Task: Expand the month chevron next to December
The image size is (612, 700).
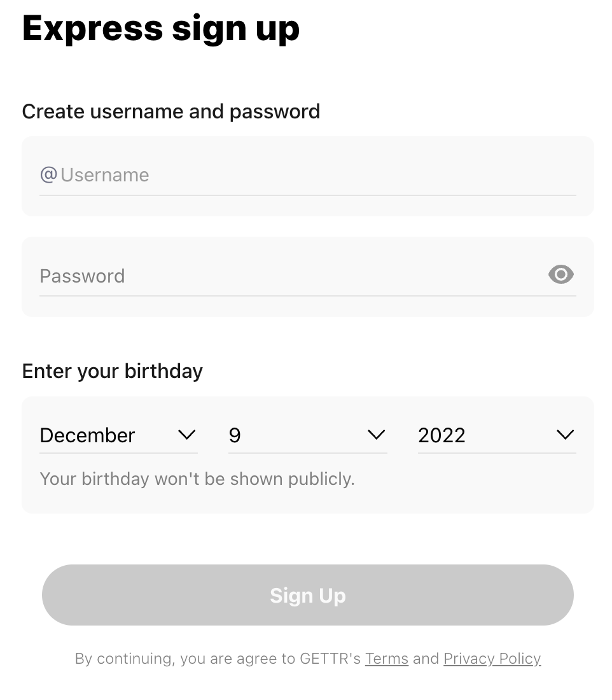Action: tap(186, 435)
